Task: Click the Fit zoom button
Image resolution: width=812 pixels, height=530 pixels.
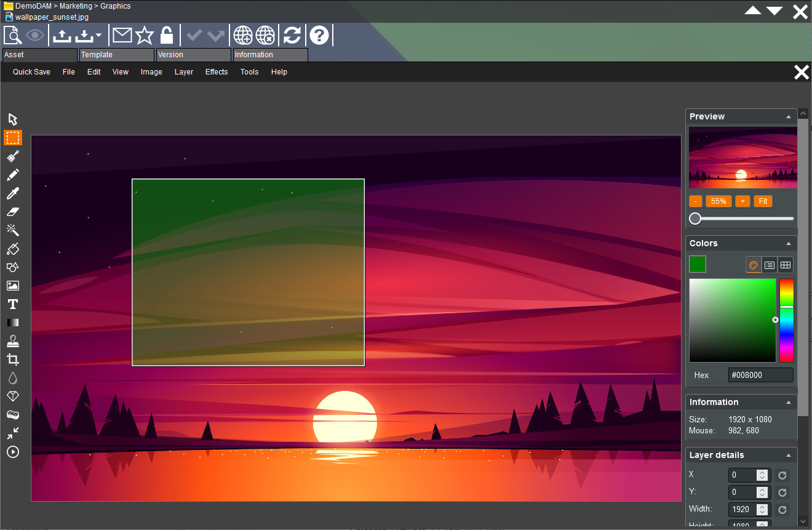Action: [763, 201]
